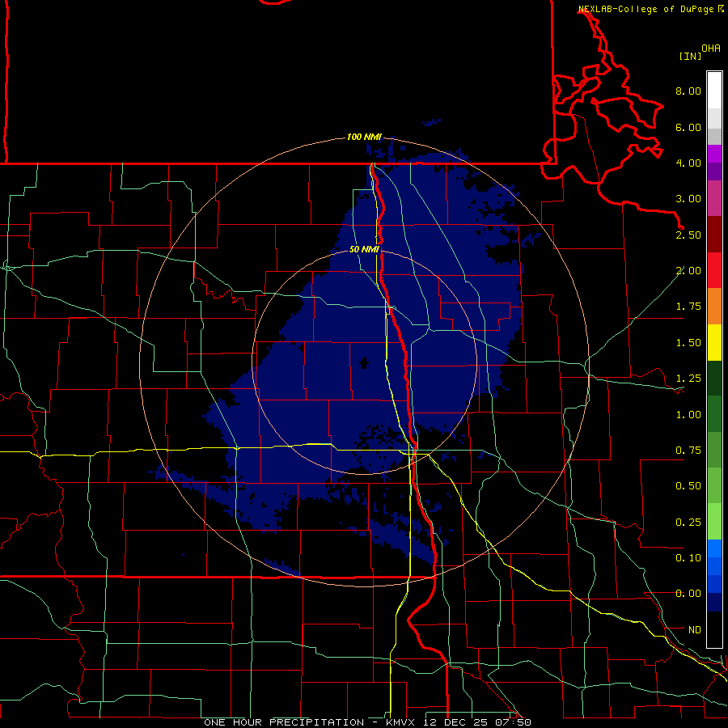The width and height of the screenshot is (728, 728).
Task: Click the '12 DEC 25' date text
Action: tap(456, 722)
